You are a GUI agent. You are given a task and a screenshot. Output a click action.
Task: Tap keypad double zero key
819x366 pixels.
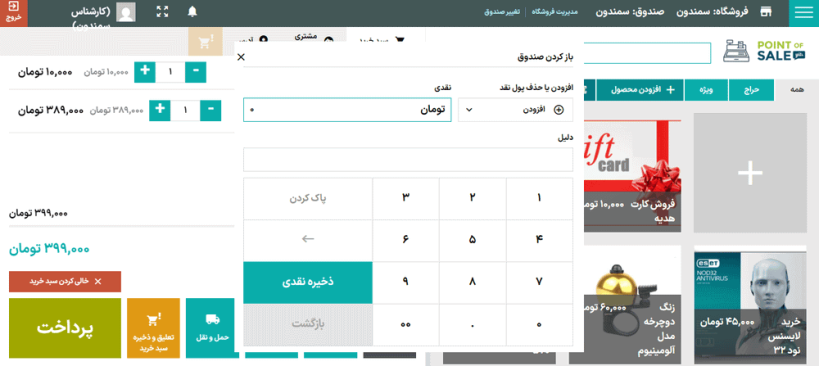(406, 324)
